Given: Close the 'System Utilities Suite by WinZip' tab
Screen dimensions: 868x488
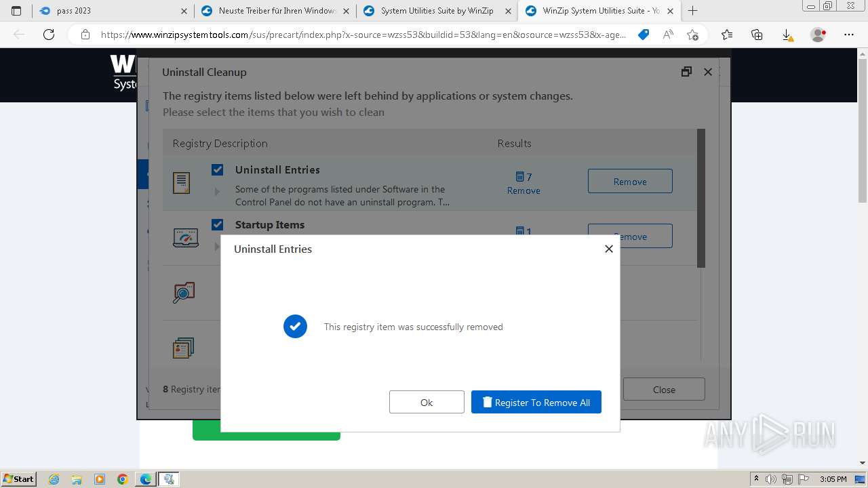Looking at the screenshot, I should tap(509, 11).
